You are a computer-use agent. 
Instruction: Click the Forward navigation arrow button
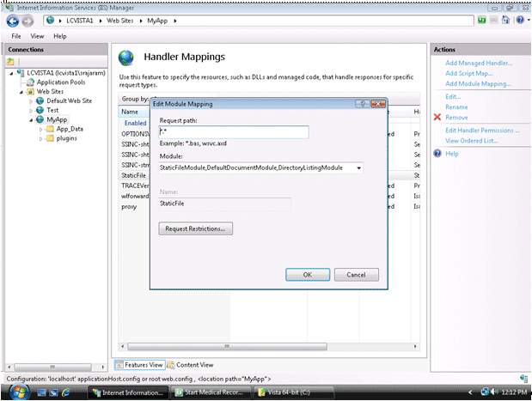28,20
